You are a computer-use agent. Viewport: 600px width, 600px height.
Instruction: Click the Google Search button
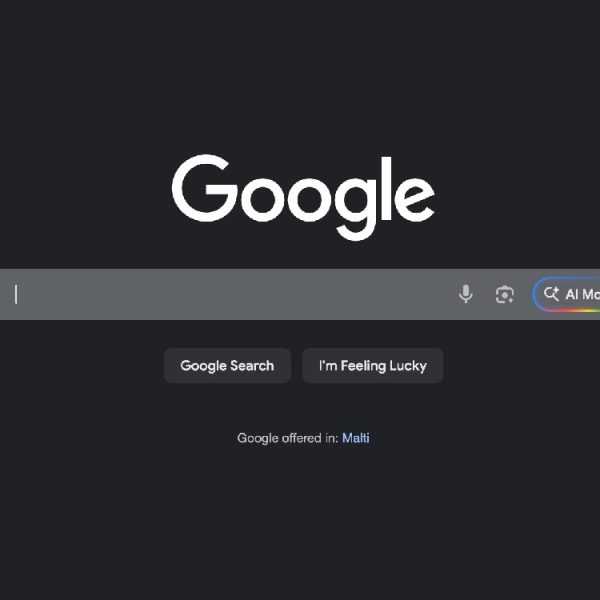click(227, 365)
